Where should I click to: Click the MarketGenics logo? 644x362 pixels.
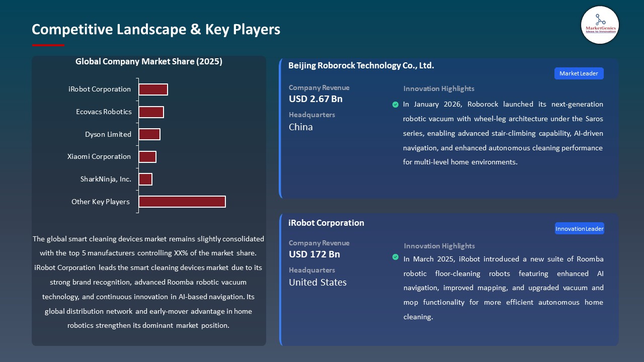click(x=600, y=25)
